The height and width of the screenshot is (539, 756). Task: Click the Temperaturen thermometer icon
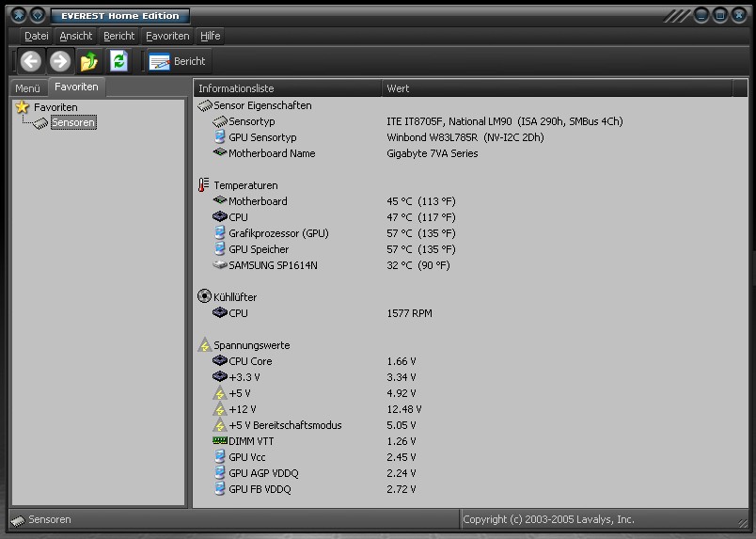[203, 184]
